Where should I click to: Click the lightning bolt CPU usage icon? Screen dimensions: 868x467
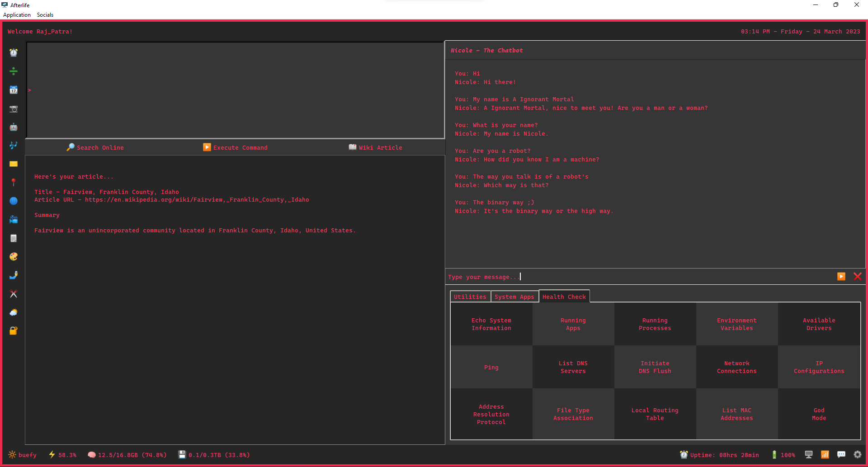coord(52,454)
